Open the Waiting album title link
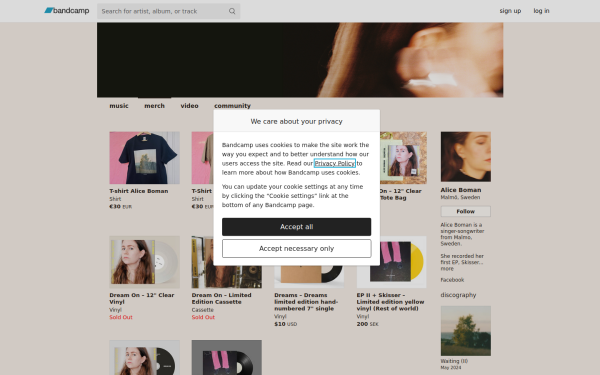 point(454,361)
